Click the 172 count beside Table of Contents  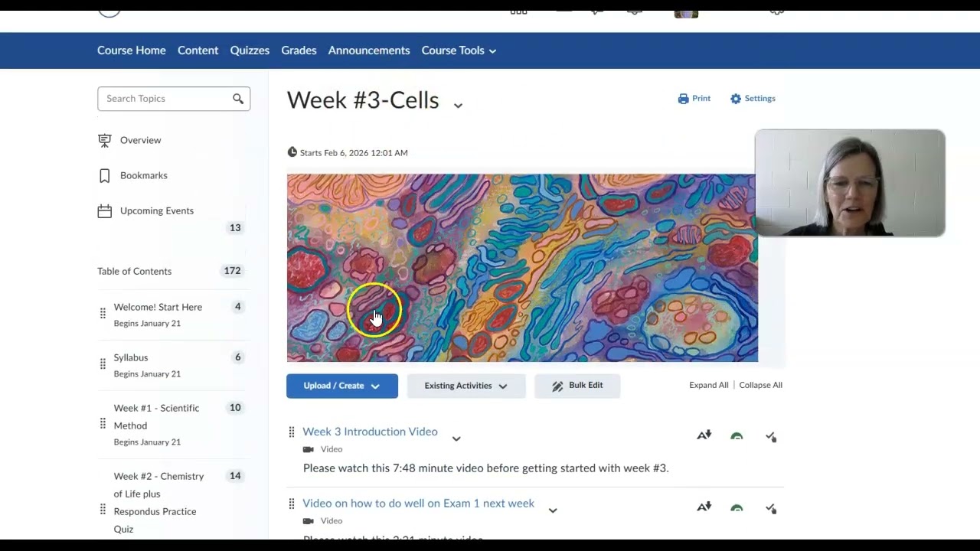coord(232,271)
